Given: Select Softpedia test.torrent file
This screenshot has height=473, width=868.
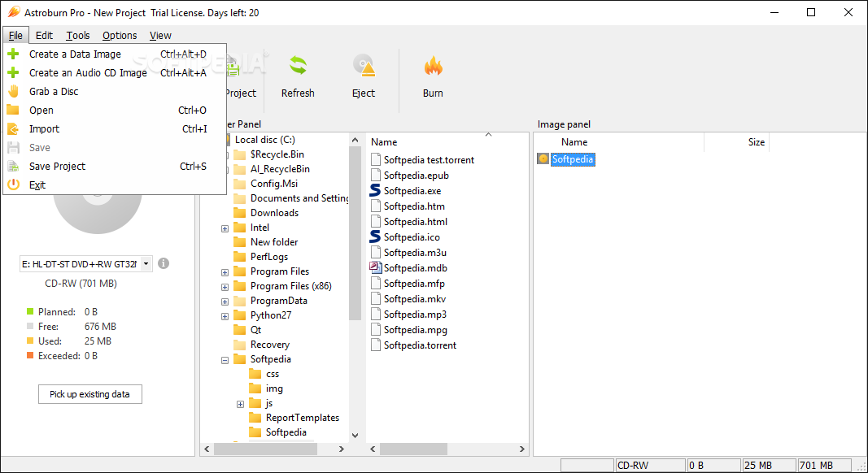Looking at the screenshot, I should point(429,160).
